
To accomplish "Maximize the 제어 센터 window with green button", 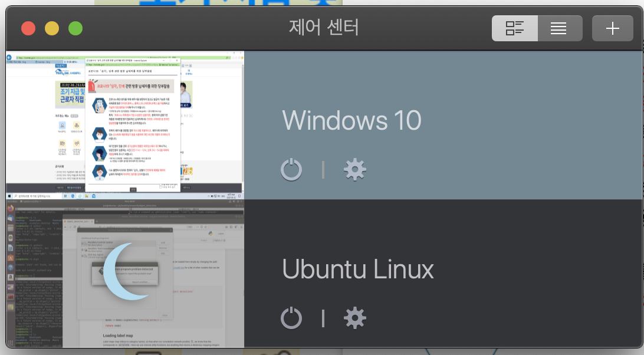I will 75,28.
